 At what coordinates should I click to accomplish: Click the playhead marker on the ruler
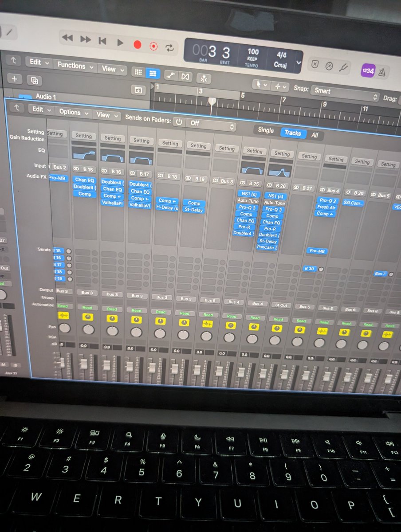click(212, 101)
